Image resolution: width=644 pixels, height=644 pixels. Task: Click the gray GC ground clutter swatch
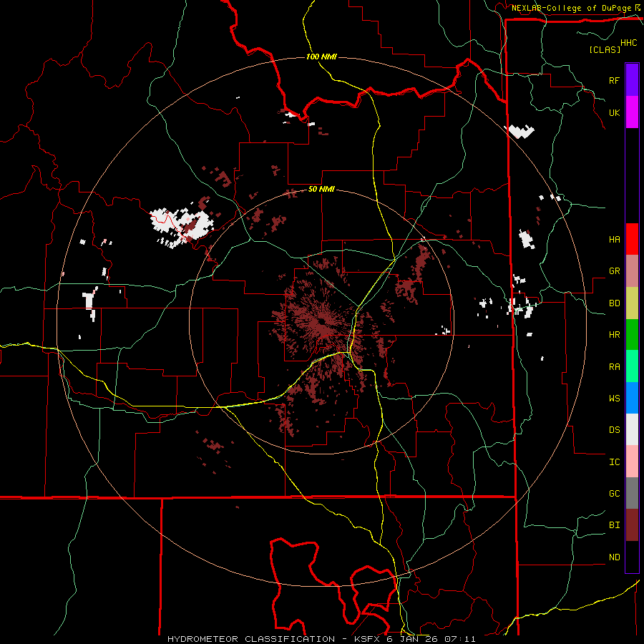click(x=632, y=493)
